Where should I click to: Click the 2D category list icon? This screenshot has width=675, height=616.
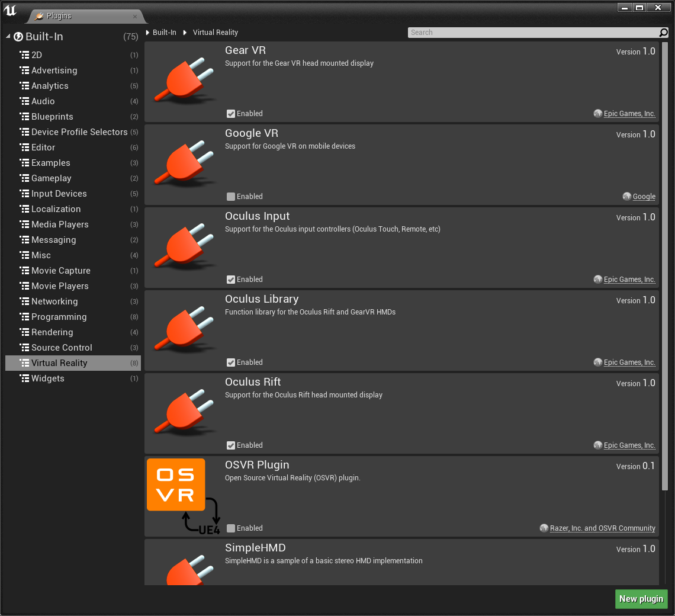(24, 54)
